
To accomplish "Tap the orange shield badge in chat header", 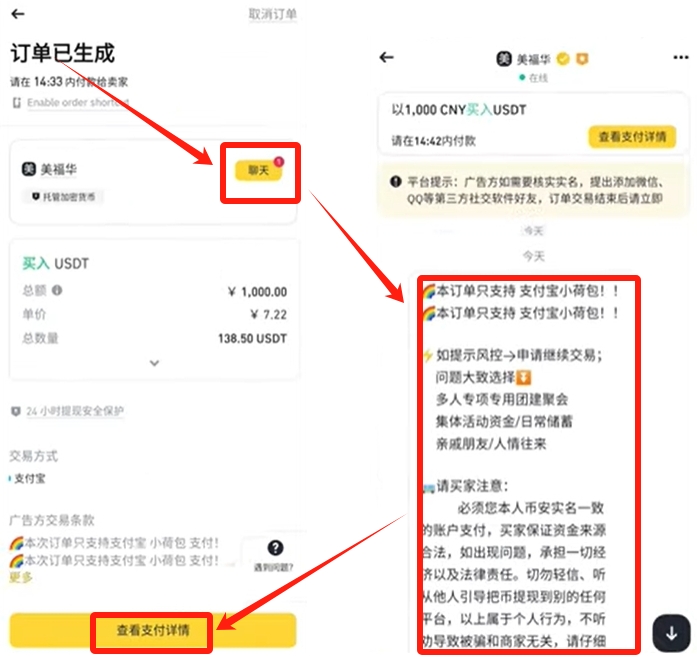I will click(582, 59).
